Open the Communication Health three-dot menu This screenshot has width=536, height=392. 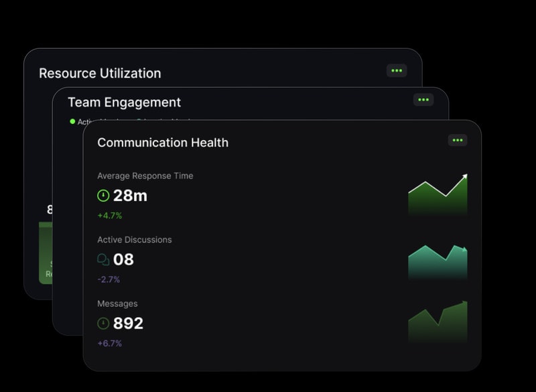tap(458, 140)
